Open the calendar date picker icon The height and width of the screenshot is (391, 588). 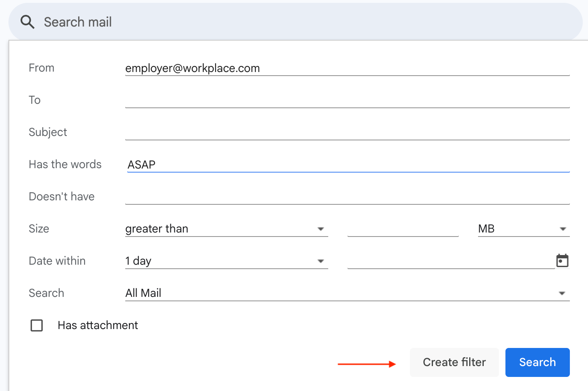[x=562, y=261]
